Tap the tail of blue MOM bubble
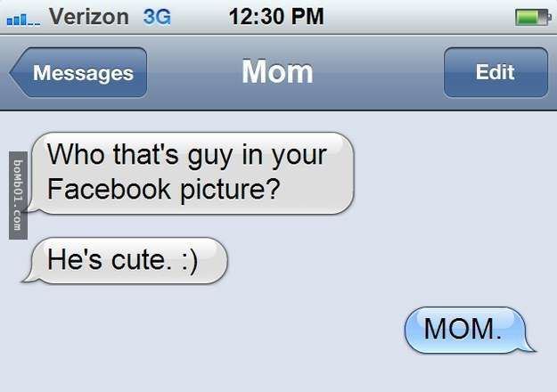 tap(528, 347)
